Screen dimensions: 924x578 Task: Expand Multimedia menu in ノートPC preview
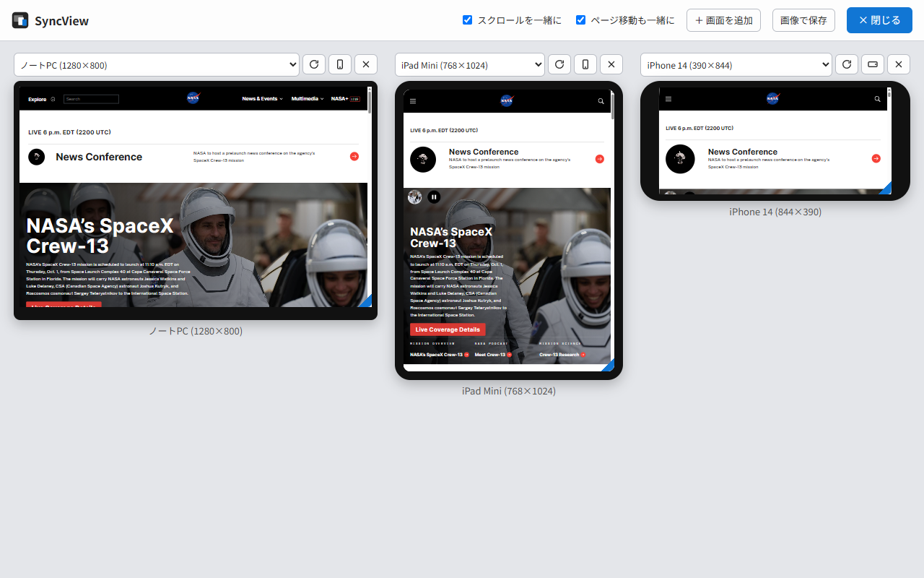(x=308, y=98)
